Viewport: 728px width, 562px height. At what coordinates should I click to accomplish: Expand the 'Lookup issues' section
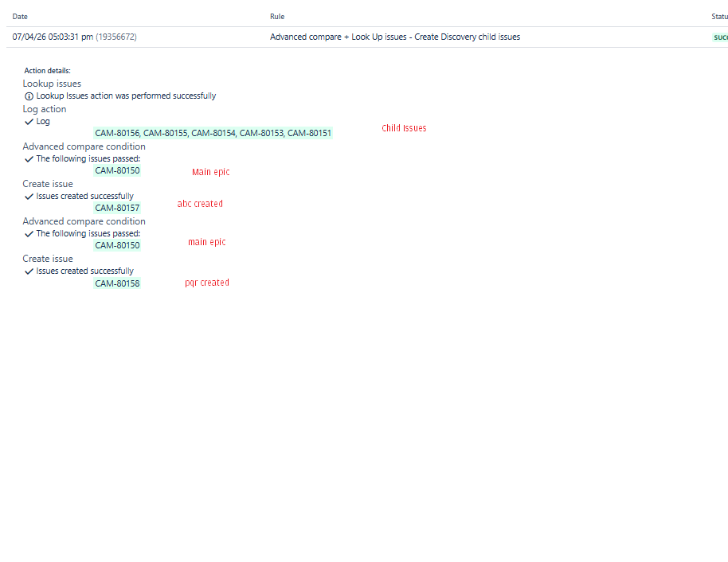click(x=51, y=83)
